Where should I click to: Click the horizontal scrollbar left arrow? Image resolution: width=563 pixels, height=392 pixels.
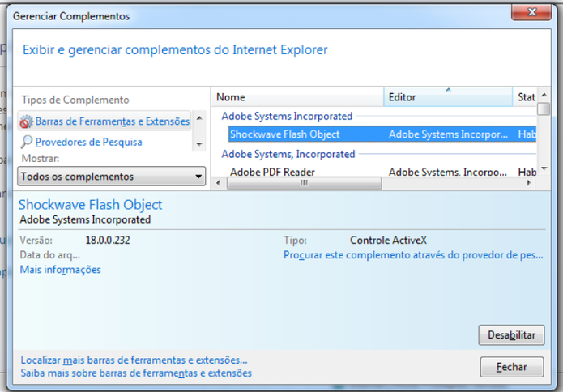218,183
